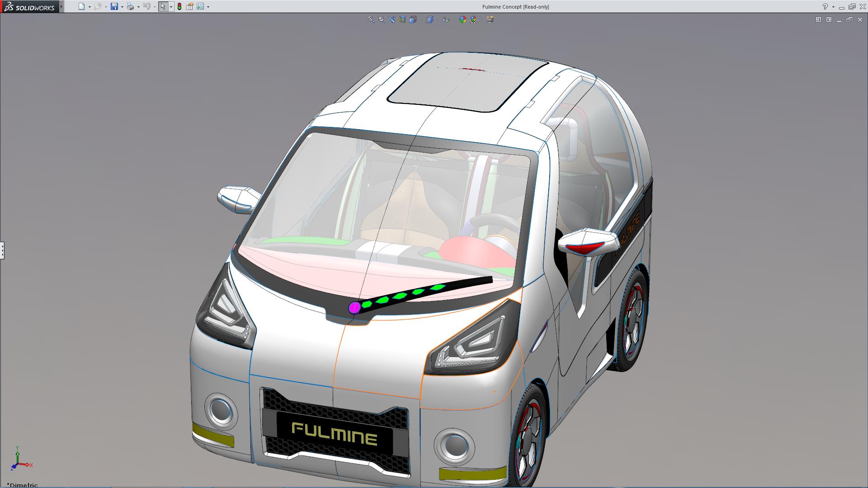Click the left panel expand handle
The width and height of the screenshot is (868, 488).
click(x=2, y=250)
